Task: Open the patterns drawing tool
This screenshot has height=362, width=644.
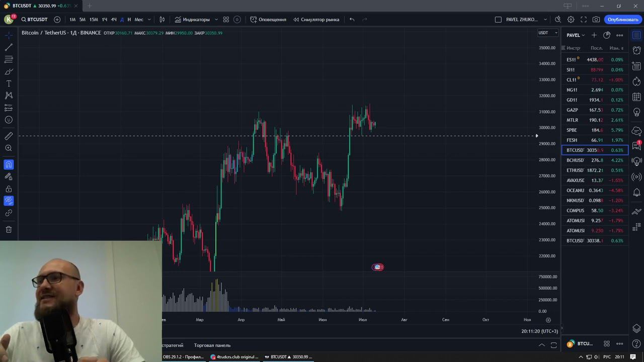Action: (x=9, y=96)
